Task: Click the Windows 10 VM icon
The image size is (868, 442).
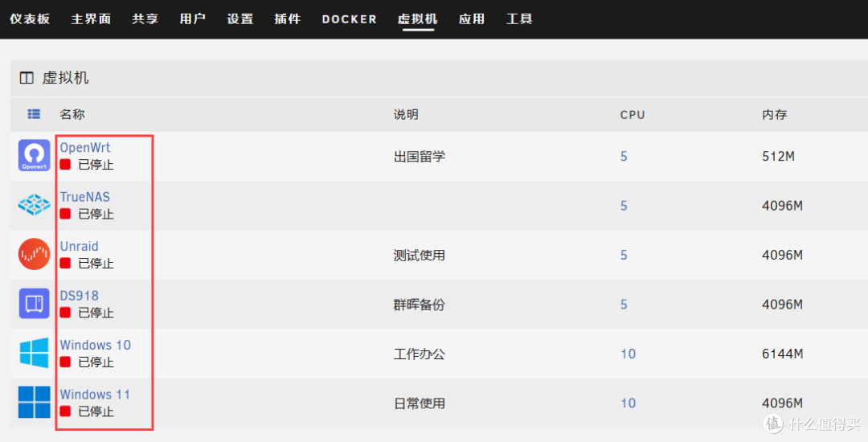Action: click(35, 353)
